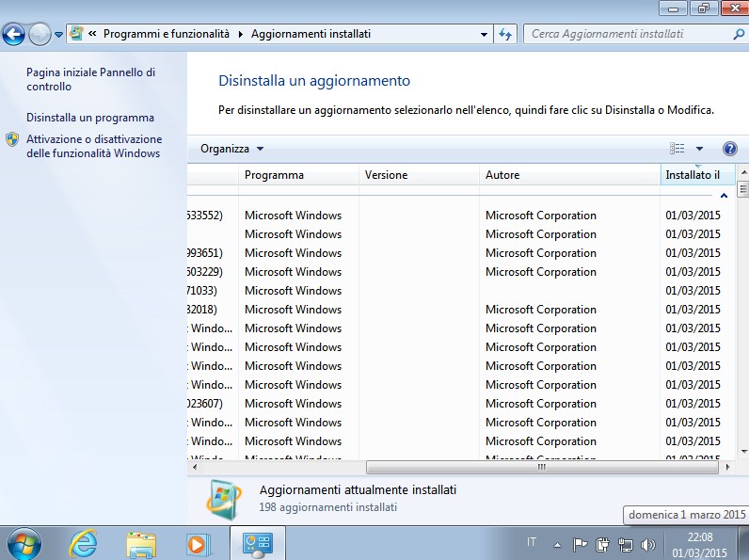Click Aggiornamenti installati breadcrumb

pos(311,34)
